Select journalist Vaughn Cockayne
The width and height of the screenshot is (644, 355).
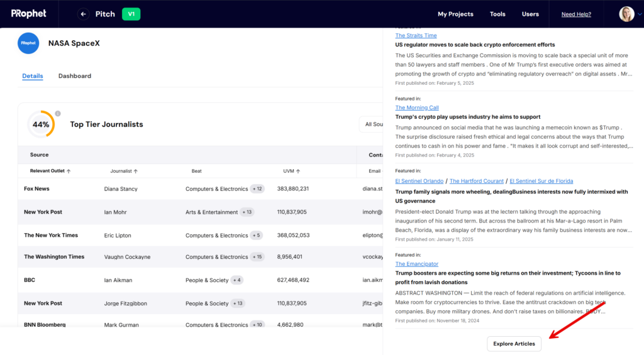coord(127,257)
